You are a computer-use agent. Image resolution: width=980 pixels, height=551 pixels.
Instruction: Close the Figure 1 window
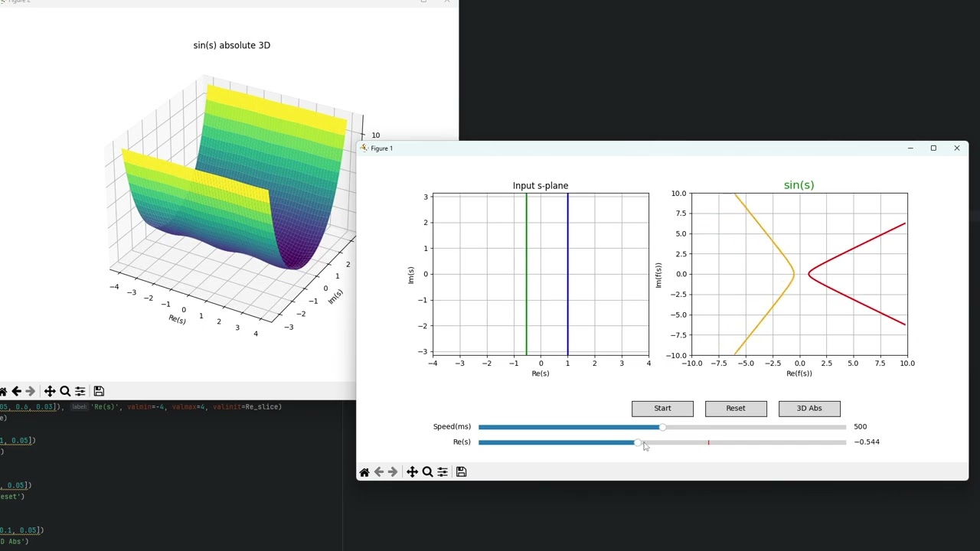click(x=956, y=148)
